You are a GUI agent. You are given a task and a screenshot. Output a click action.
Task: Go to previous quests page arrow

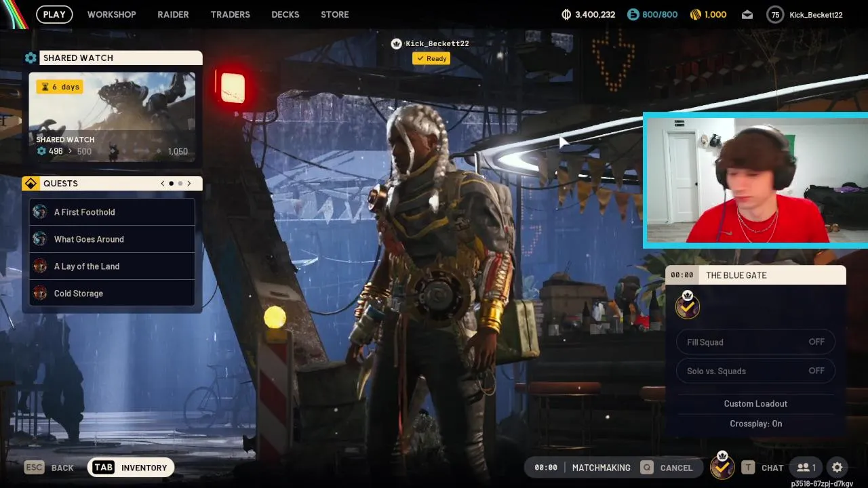[x=162, y=184]
